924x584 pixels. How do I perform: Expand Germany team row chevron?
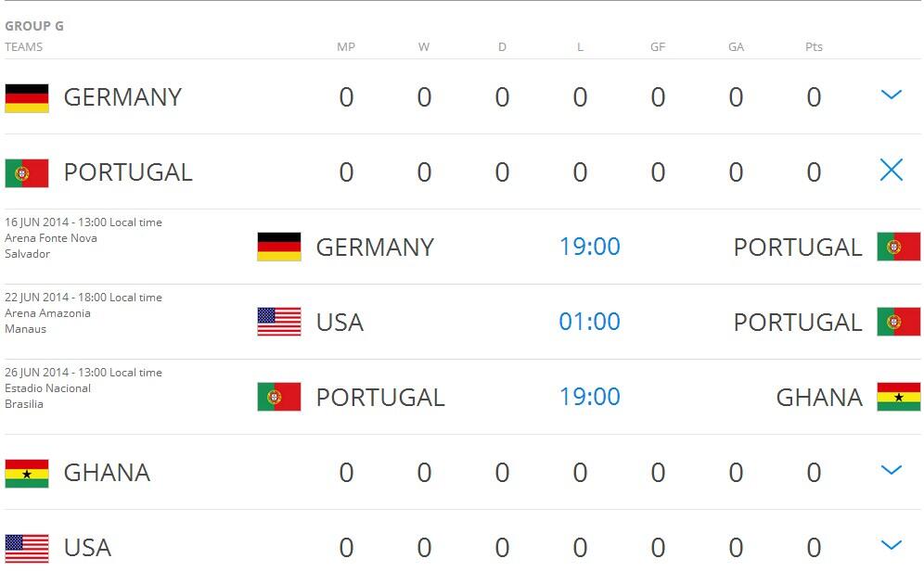coord(891,95)
